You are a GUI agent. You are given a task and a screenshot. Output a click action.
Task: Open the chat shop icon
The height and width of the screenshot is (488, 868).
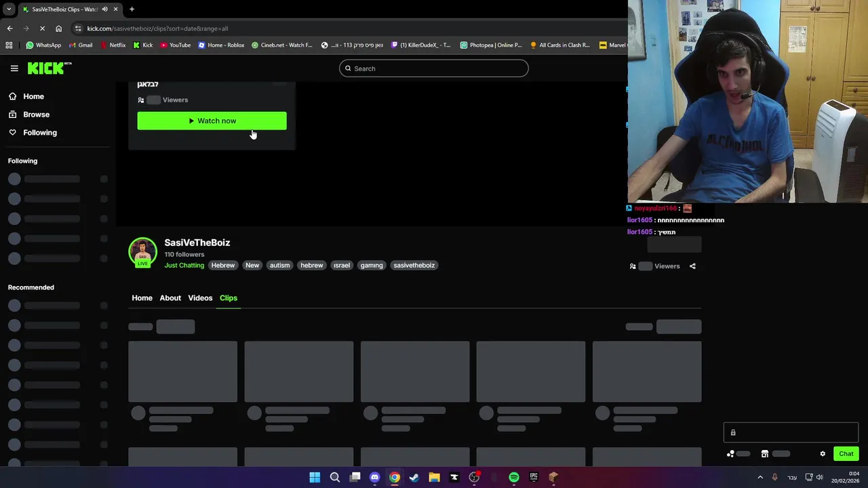pos(764,454)
